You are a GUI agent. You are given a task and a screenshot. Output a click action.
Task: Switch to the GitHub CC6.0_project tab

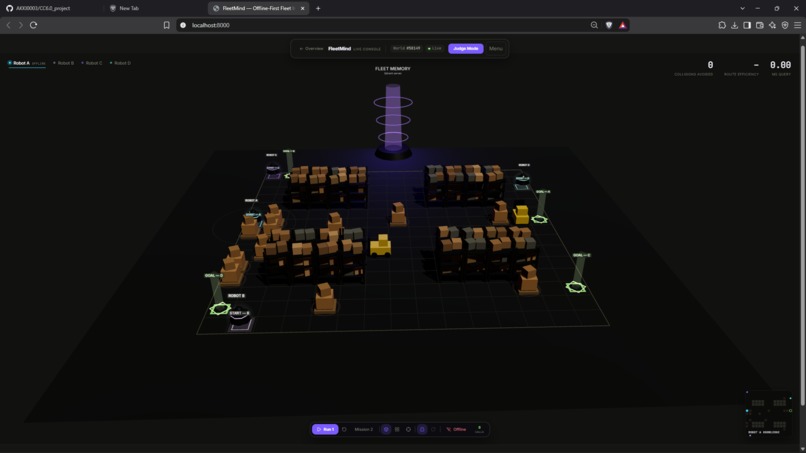click(x=51, y=8)
